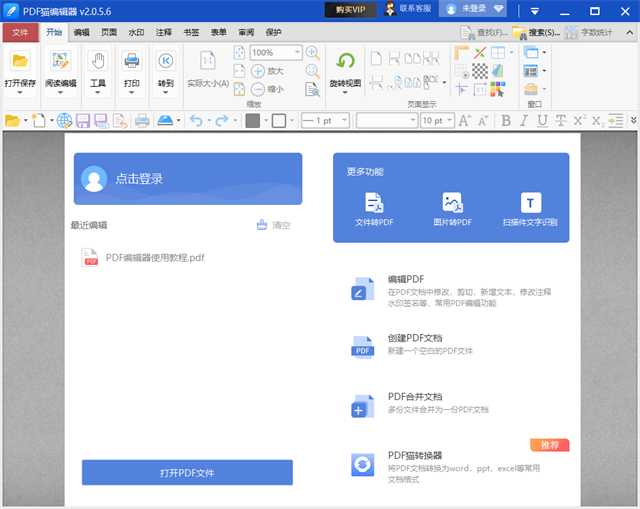
Task: Click the 扫描件文字识别 icon
Action: [531, 202]
